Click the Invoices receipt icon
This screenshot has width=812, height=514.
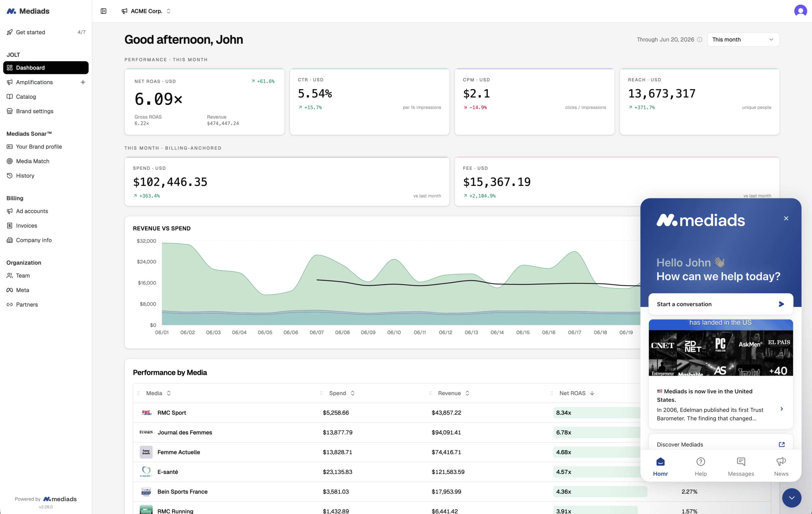point(10,225)
